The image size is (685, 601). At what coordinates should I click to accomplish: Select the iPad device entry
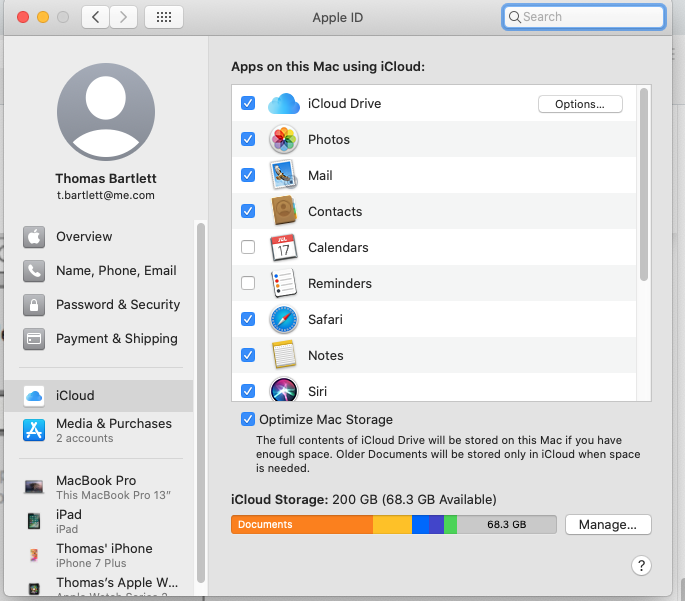click(100, 521)
